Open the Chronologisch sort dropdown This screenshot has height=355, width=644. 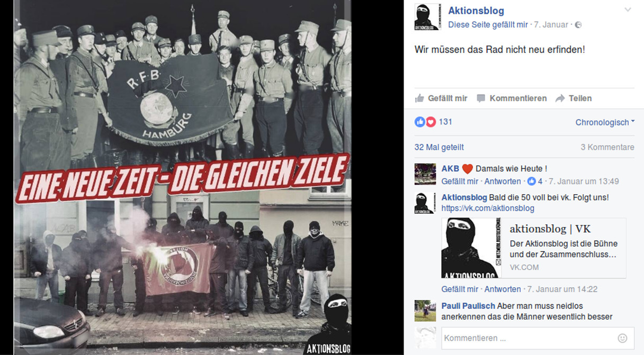(x=605, y=122)
